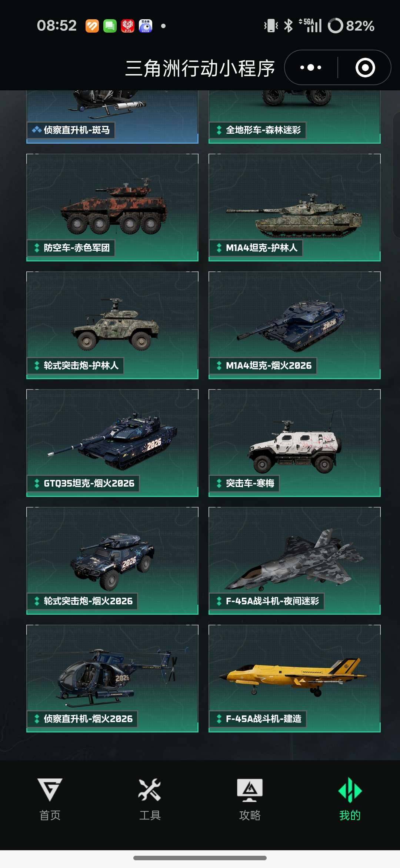Select GTQ35坦克-烟火2026 tank skin
The image size is (400, 868).
pos(112,443)
